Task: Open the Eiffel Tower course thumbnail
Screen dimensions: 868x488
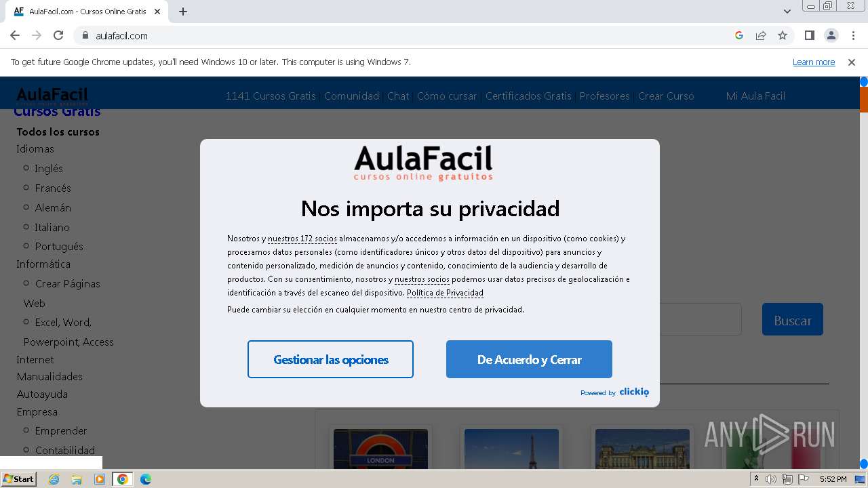Action: click(x=511, y=449)
